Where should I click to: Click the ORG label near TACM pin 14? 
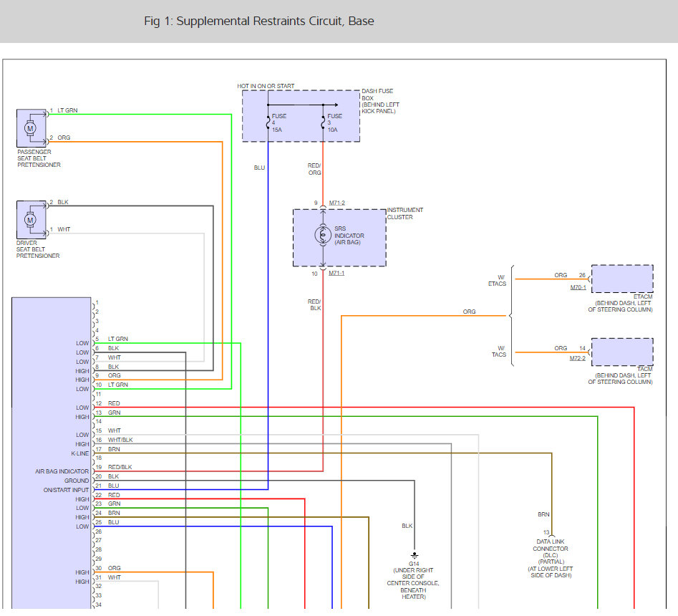coord(561,348)
